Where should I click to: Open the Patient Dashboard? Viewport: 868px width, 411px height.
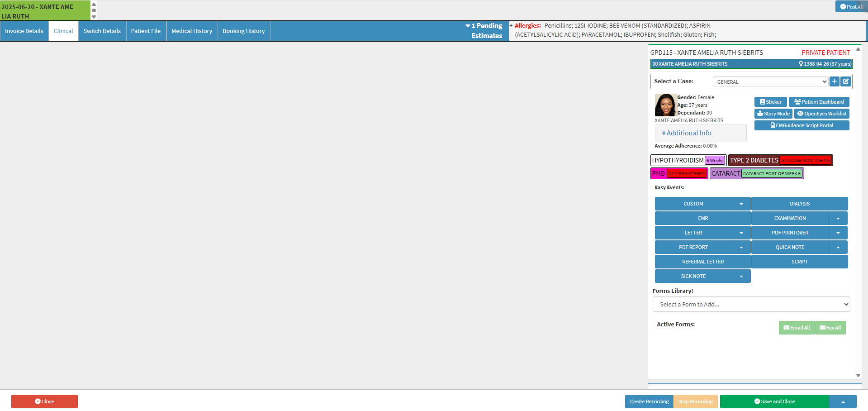click(x=819, y=102)
